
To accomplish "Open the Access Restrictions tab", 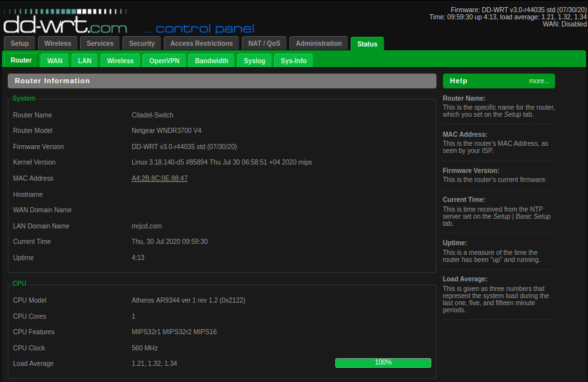I will [x=201, y=43].
